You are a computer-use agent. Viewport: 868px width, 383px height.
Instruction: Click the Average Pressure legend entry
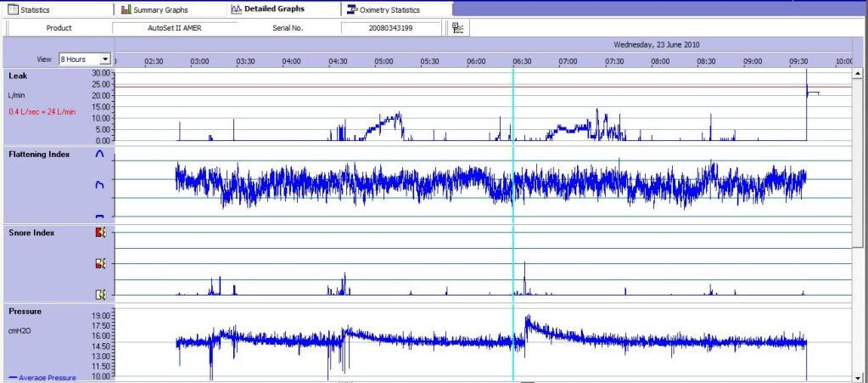pos(42,378)
